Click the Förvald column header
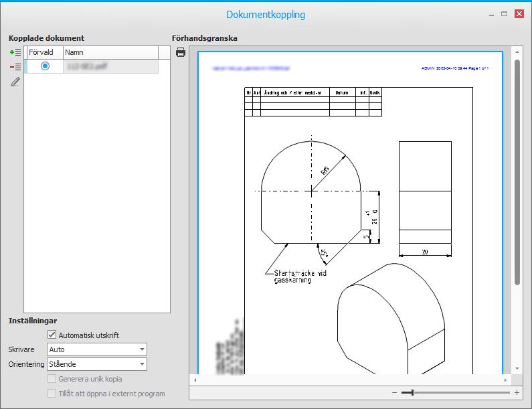This screenshot has width=532, height=409. coord(45,53)
